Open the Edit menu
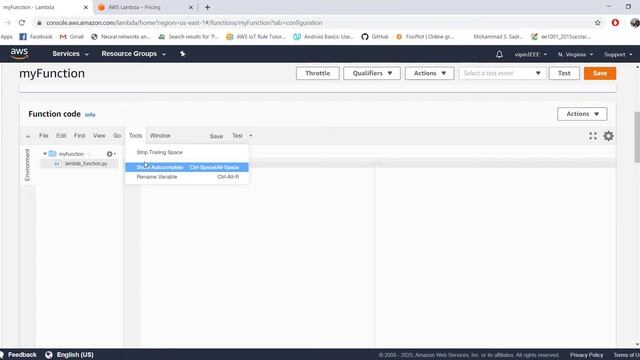Image resolution: width=640 pixels, height=360 pixels. (61, 136)
